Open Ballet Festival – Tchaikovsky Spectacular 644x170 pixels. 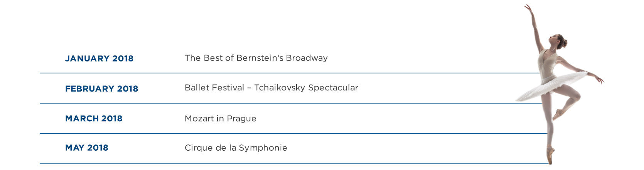point(271,88)
